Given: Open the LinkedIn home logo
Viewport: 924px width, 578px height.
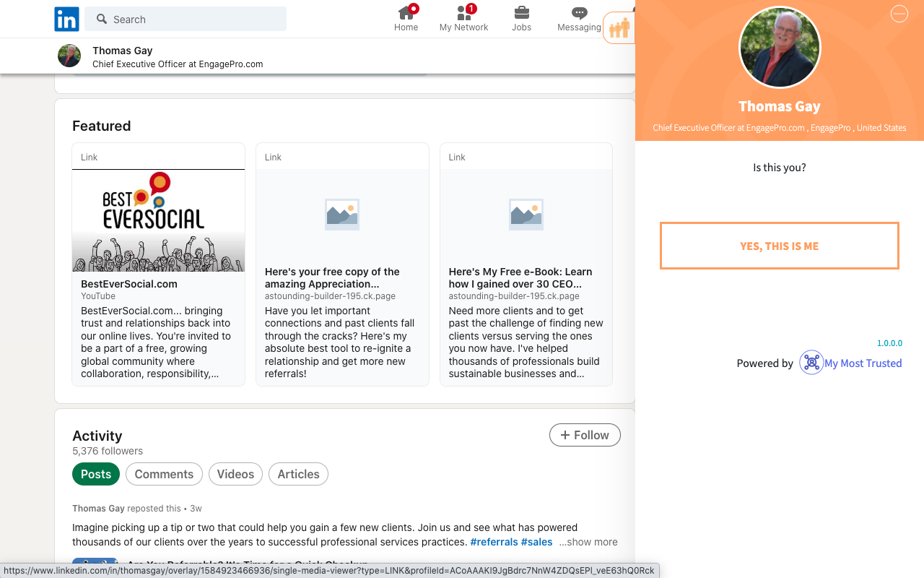Looking at the screenshot, I should coord(66,20).
